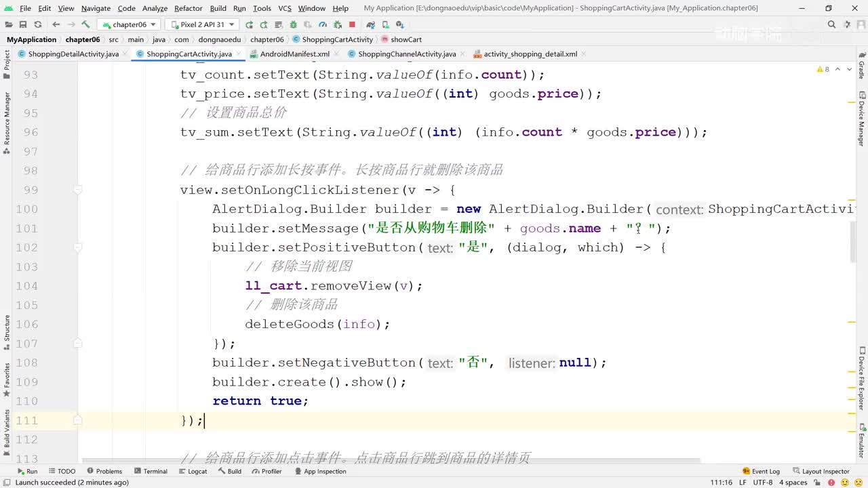Click the Apply Code Changes icon
868x488 pixels.
point(278,24)
